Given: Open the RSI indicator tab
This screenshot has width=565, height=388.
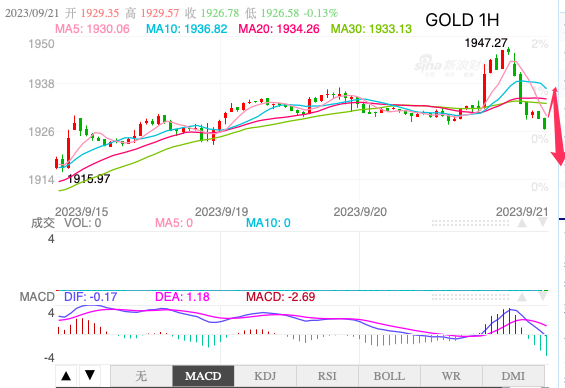Looking at the screenshot, I should 327,376.
